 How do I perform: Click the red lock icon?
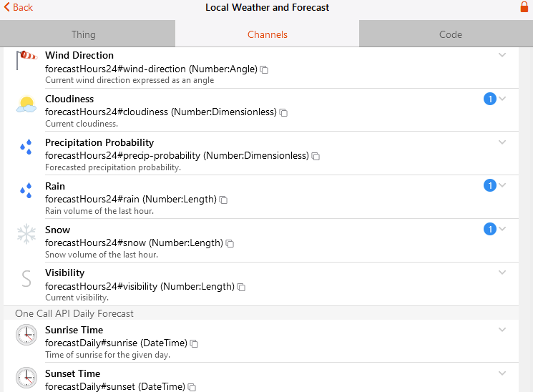click(x=524, y=7)
